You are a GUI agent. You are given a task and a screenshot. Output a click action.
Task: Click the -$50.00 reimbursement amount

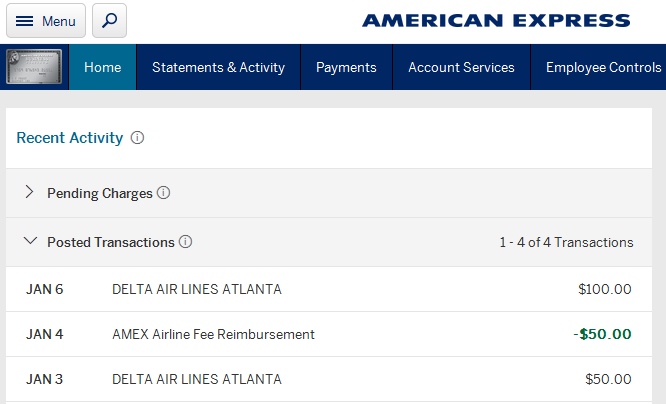coord(603,334)
